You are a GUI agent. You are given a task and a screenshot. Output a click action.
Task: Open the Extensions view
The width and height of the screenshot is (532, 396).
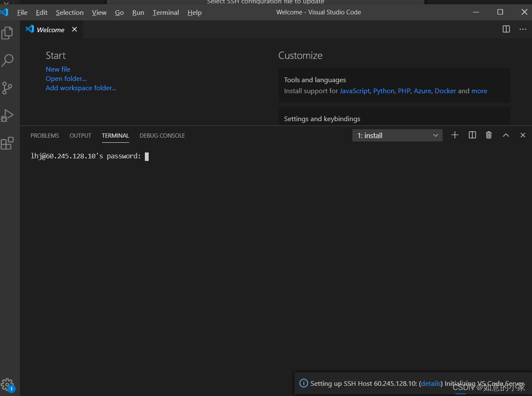pos(7,143)
